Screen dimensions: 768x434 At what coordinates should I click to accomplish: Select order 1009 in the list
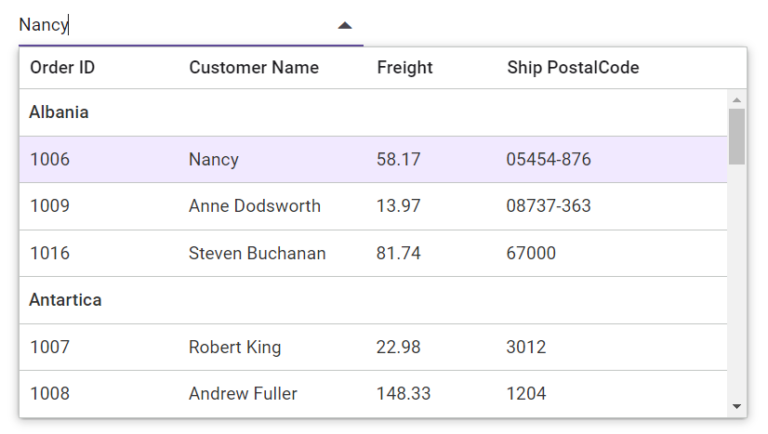[x=50, y=207]
